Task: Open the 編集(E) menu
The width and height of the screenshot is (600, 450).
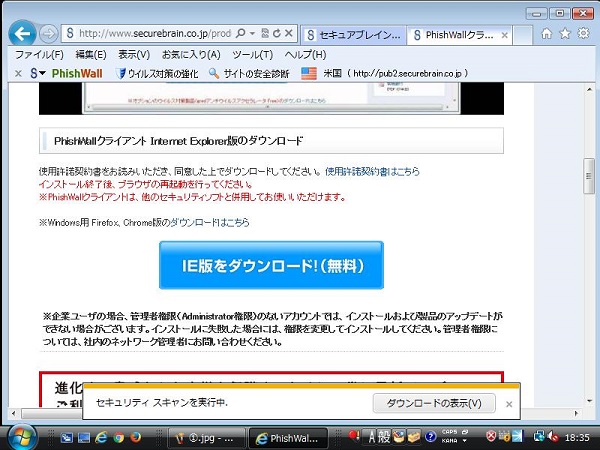Action: [91, 55]
